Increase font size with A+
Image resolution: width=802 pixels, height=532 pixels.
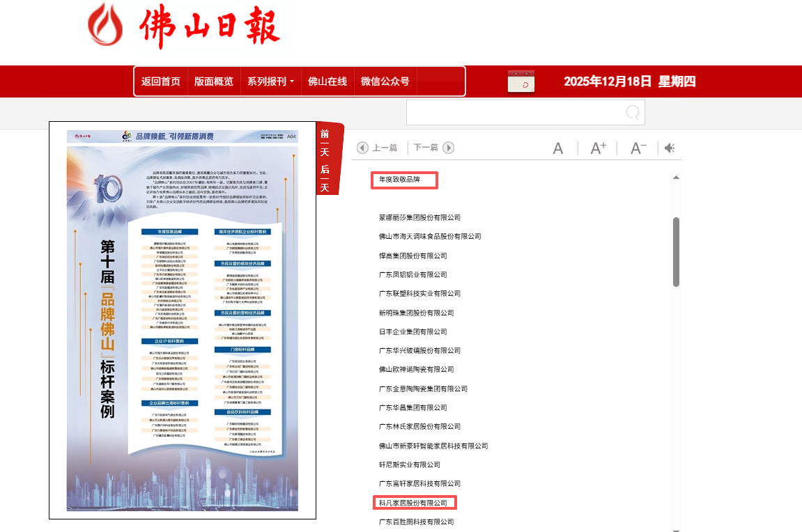pyautogui.click(x=599, y=148)
